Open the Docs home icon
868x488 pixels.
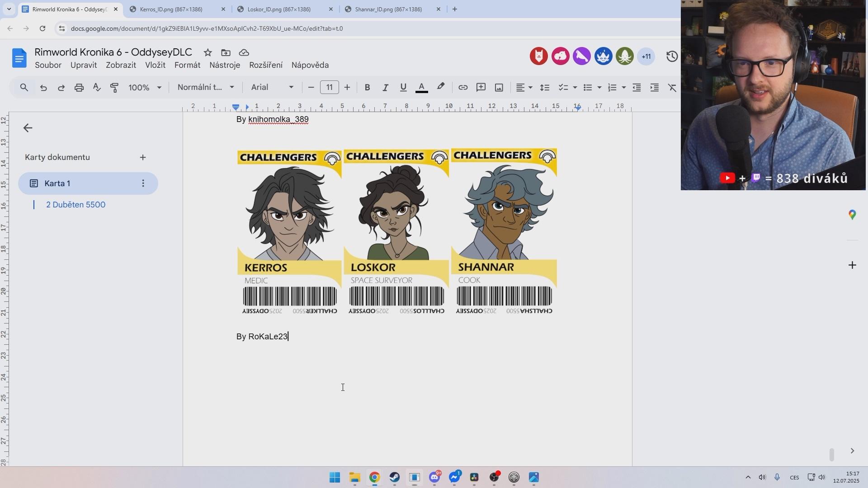coord(19,58)
